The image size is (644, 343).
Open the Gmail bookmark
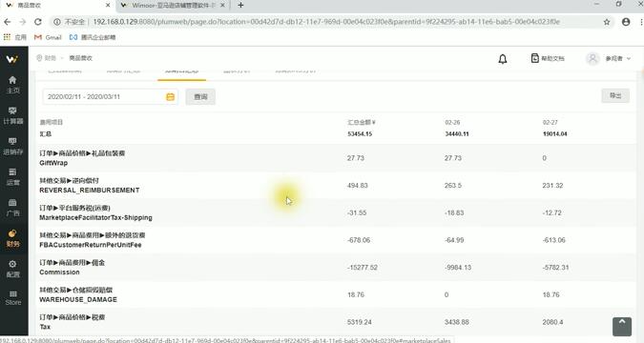48,37
